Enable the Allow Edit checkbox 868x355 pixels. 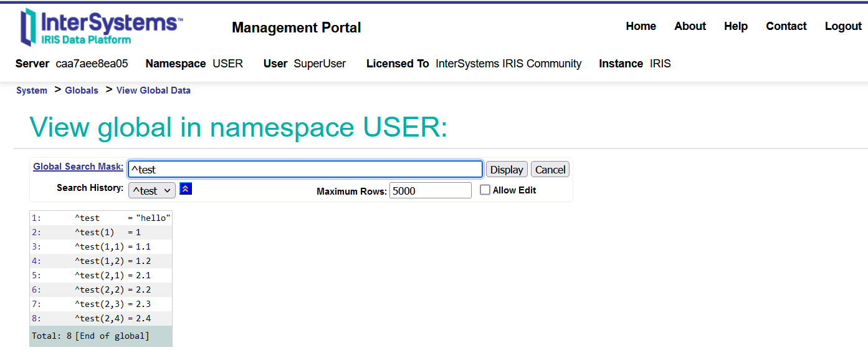click(485, 190)
